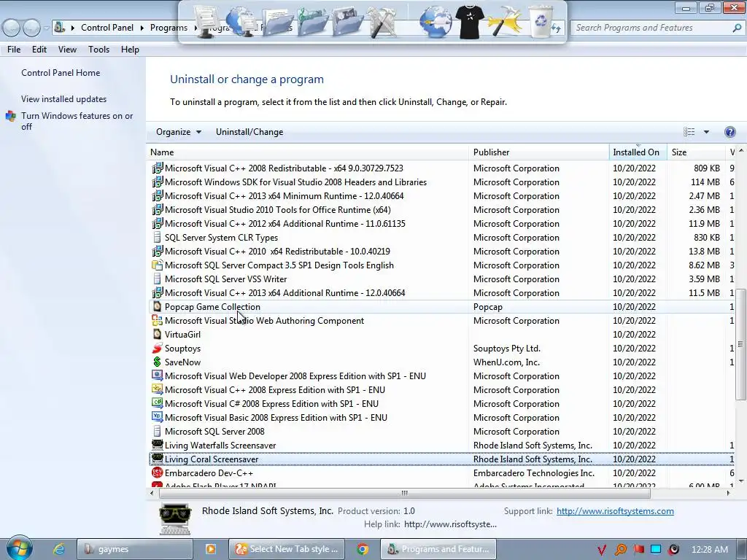Image resolution: width=747 pixels, height=560 pixels.
Task: Open the black T-shirt skins dock icon
Action: tap(470, 22)
